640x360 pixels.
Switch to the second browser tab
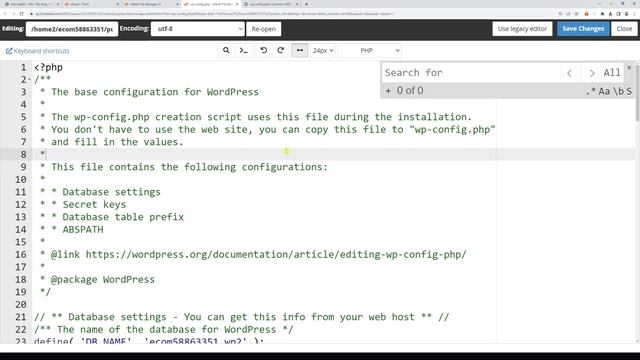point(91,4)
